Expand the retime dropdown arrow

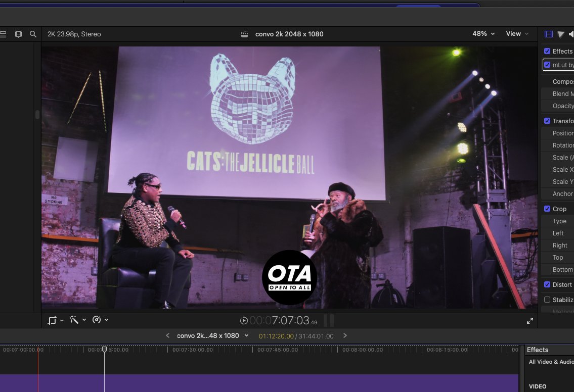[x=107, y=320]
